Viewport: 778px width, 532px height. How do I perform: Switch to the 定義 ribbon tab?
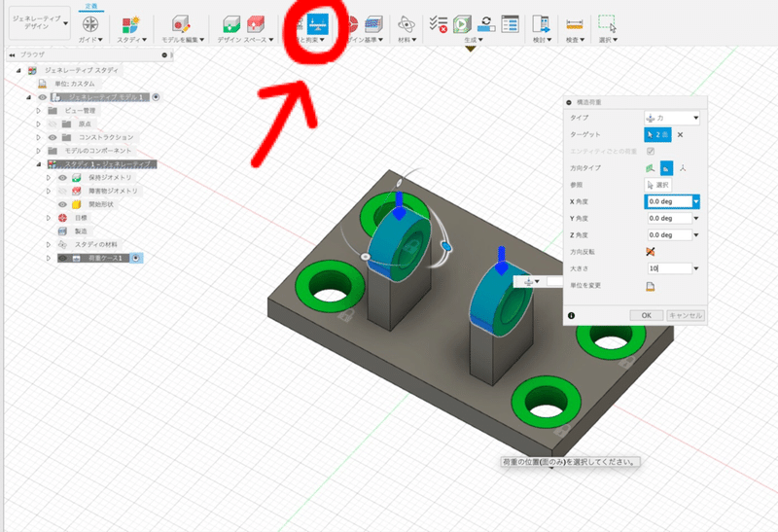click(91, 6)
